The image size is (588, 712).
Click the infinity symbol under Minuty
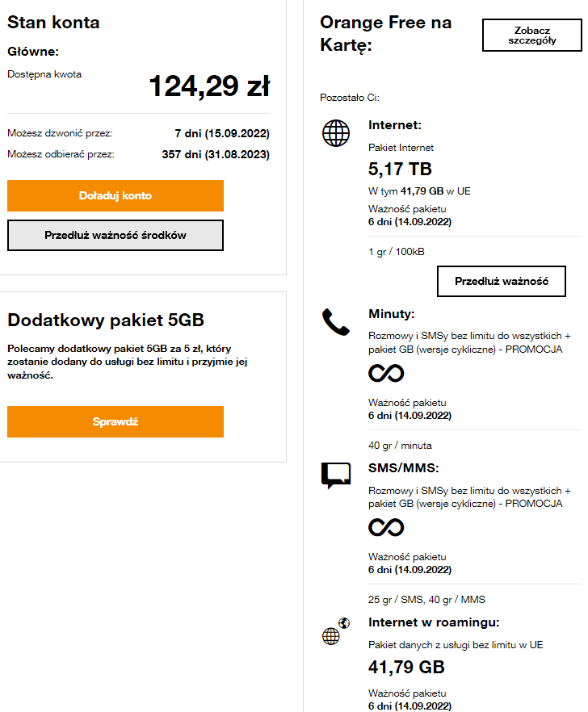(x=386, y=373)
